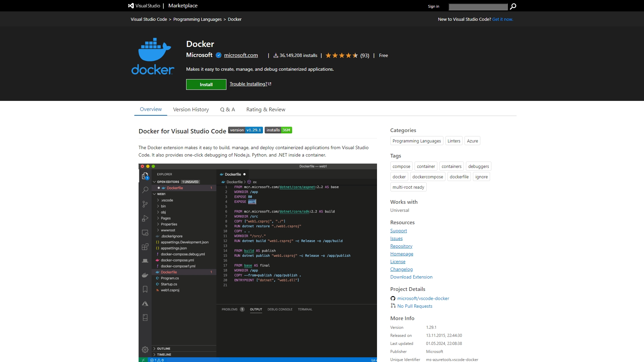This screenshot has width=644, height=362.
Task: Click the green Install button
Action: tap(206, 84)
